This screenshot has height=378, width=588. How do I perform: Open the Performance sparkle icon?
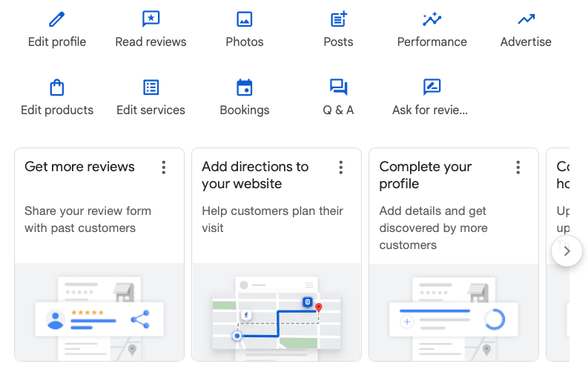coord(432,19)
